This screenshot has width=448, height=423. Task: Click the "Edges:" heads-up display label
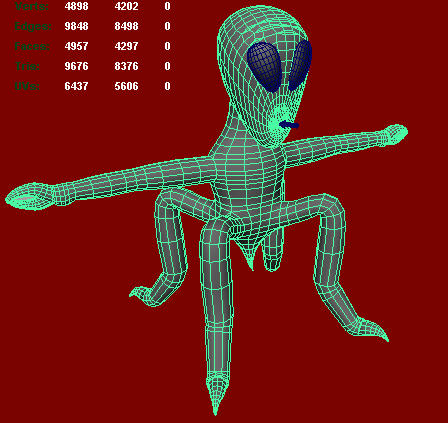33,26
